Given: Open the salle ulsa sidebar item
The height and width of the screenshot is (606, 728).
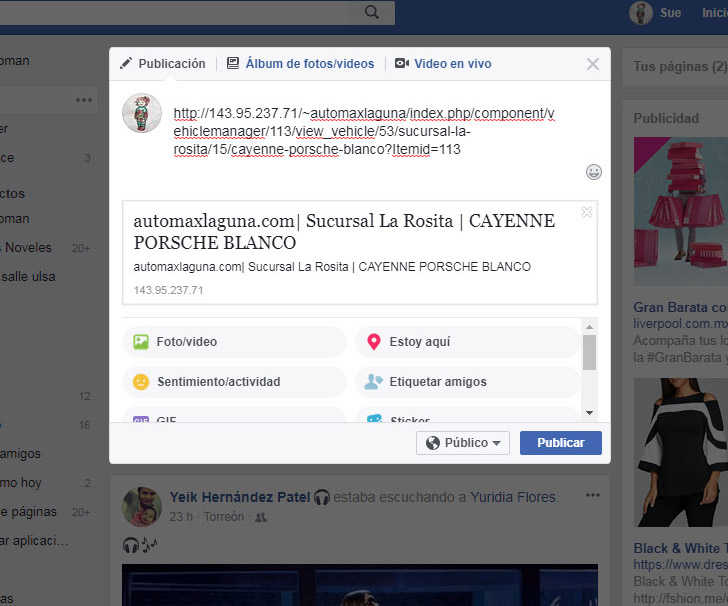Looking at the screenshot, I should (28, 276).
